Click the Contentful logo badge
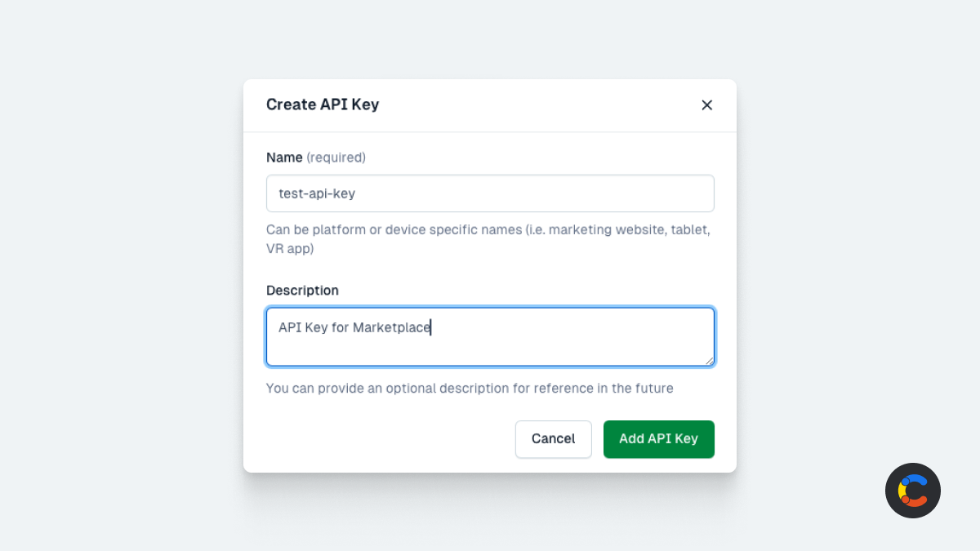 (x=913, y=491)
